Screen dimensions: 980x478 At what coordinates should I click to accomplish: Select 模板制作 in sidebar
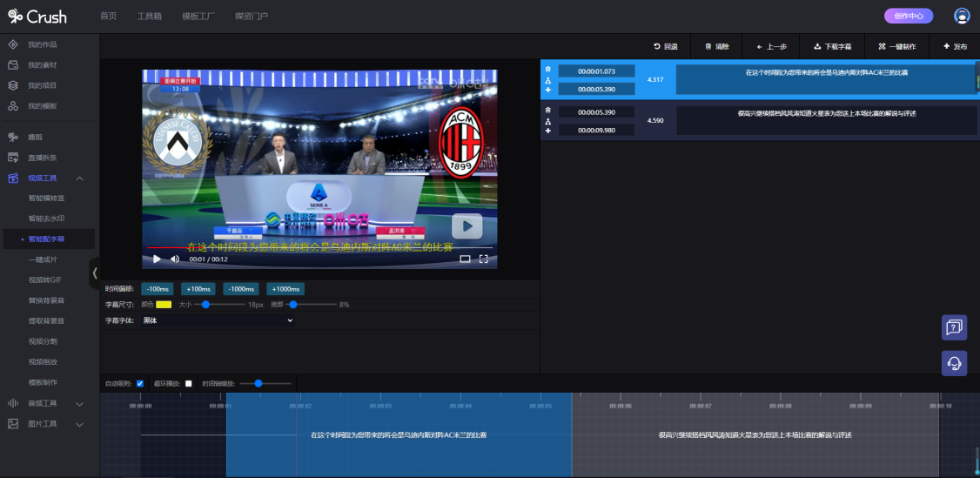point(43,382)
